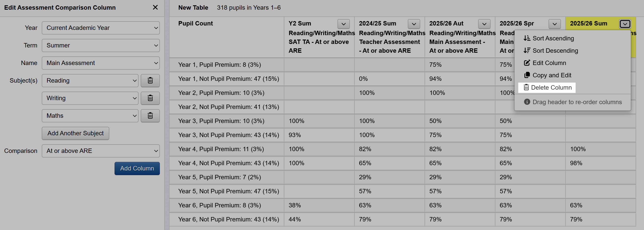The height and width of the screenshot is (230, 644).
Task: Click trash icon beside Maths subject
Action: 150,116
